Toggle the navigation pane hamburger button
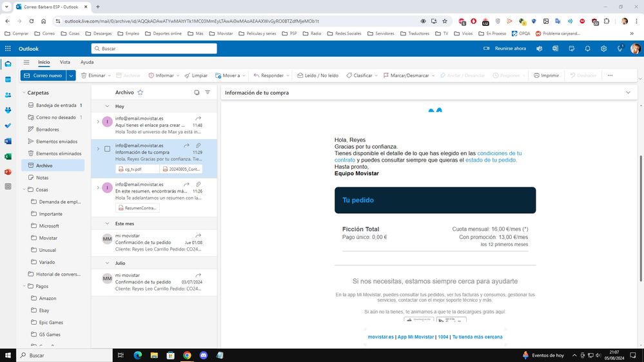644x362 pixels. [x=26, y=62]
